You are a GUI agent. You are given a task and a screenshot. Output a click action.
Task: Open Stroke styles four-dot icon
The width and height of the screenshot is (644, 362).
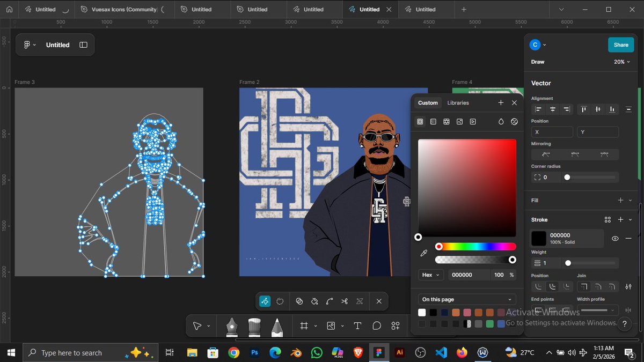(x=608, y=220)
